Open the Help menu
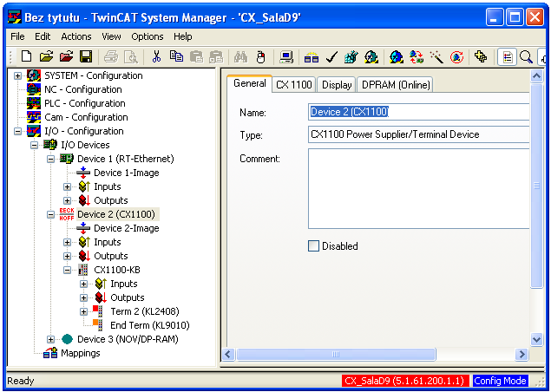551x392 pixels. (183, 36)
